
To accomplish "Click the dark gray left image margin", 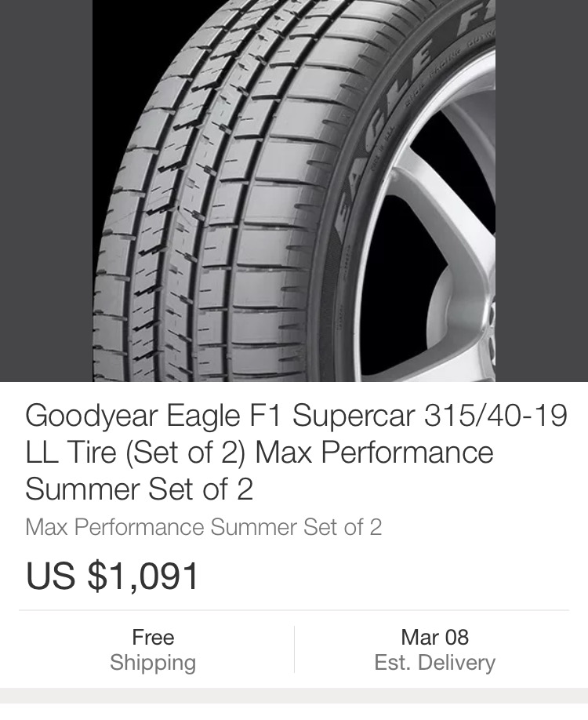I will tap(45, 191).
